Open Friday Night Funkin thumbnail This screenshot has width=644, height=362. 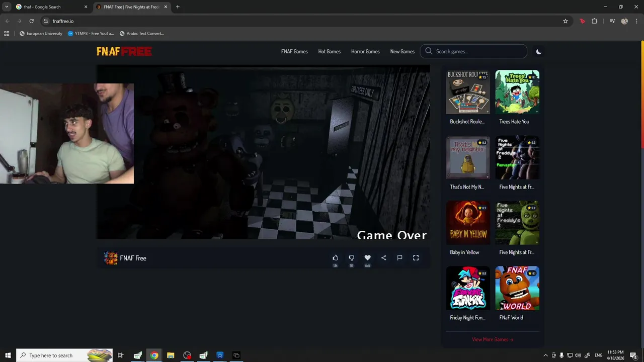tap(468, 288)
